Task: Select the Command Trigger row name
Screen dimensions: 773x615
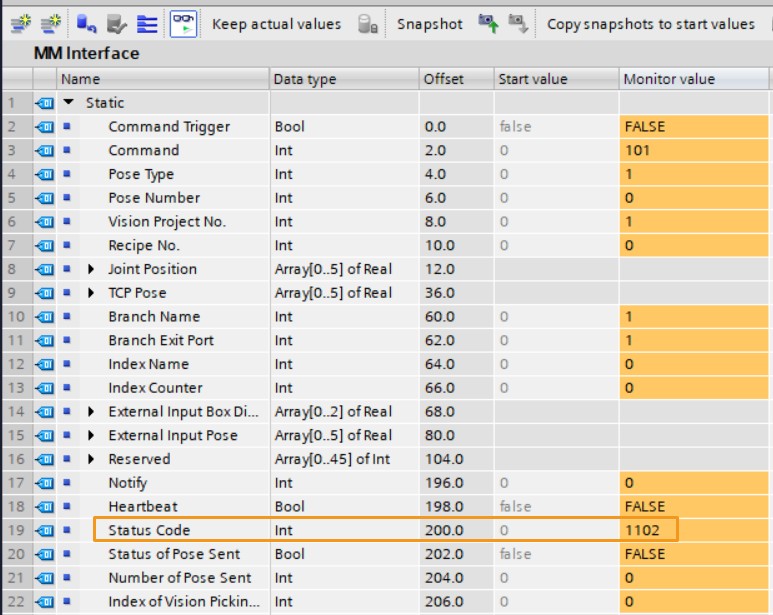Action: pos(168,127)
